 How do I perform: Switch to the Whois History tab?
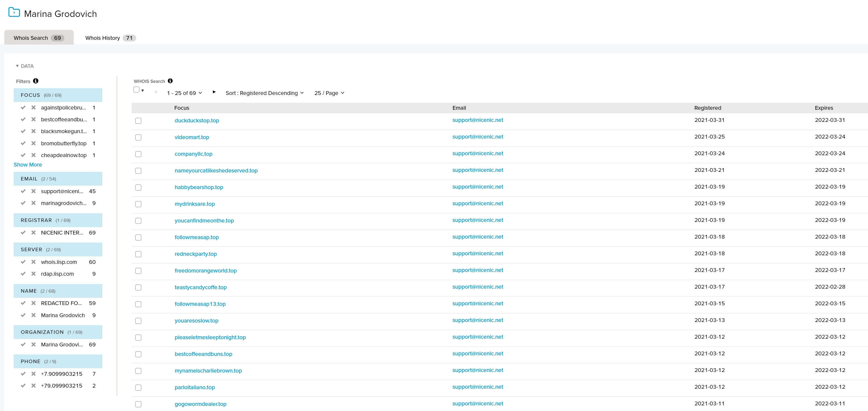(x=110, y=38)
